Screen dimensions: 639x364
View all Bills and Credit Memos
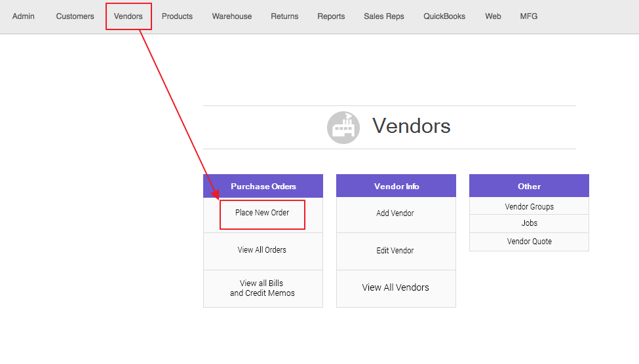pyautogui.click(x=262, y=288)
